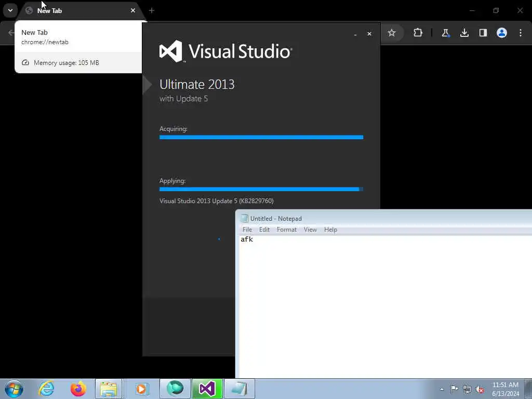532x399 pixels.
Task: Add a new Chrome tab with plus
Action: click(x=152, y=10)
